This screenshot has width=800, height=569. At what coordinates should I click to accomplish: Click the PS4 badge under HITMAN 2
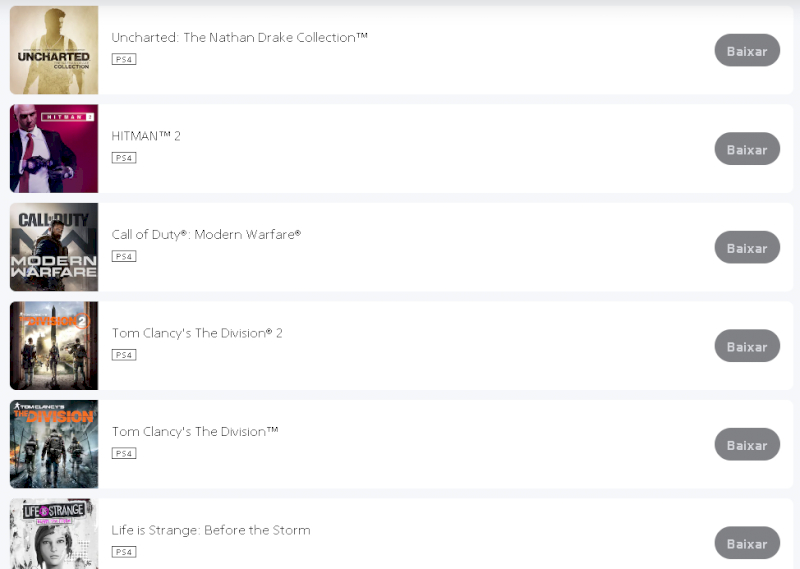point(124,158)
